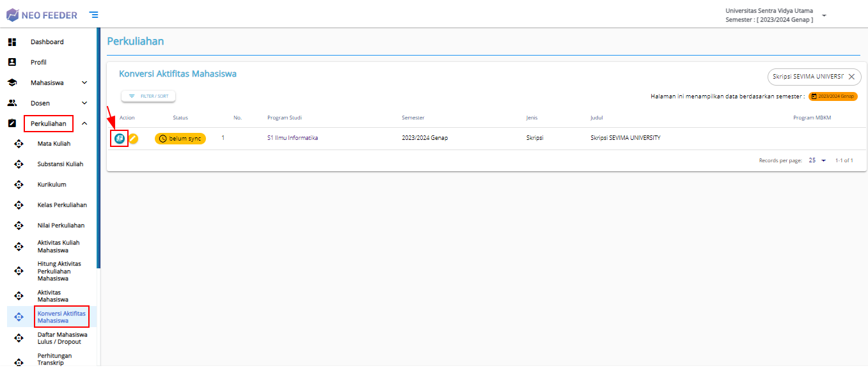Click the Jenis column header

pos(532,118)
